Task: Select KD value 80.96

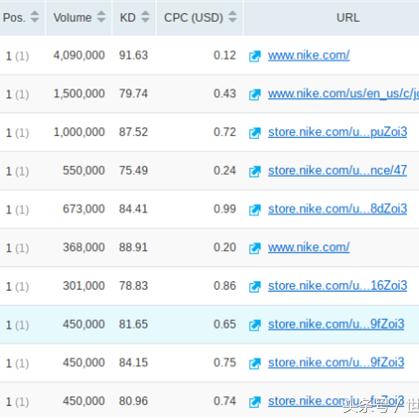Action: point(133,401)
